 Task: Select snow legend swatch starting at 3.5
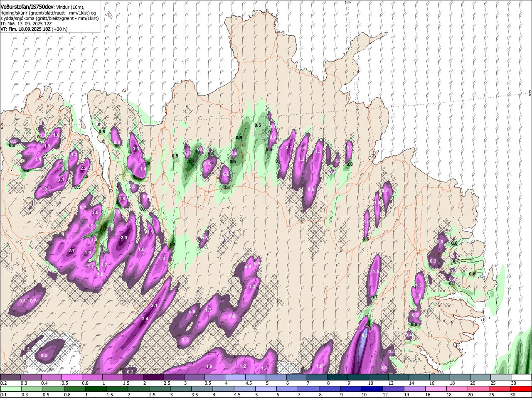click(214, 377)
